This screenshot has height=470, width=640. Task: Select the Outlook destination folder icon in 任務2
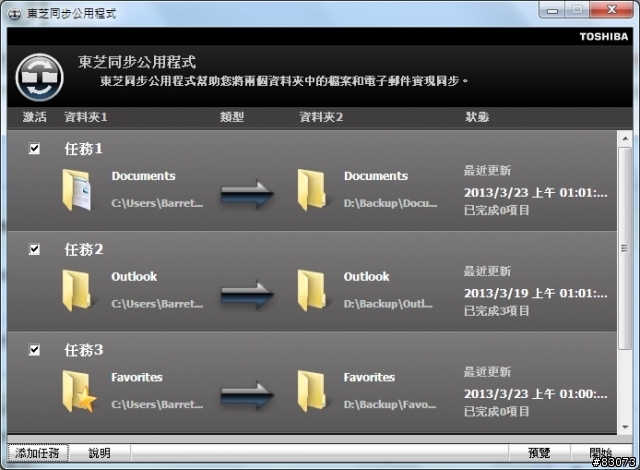click(312, 290)
